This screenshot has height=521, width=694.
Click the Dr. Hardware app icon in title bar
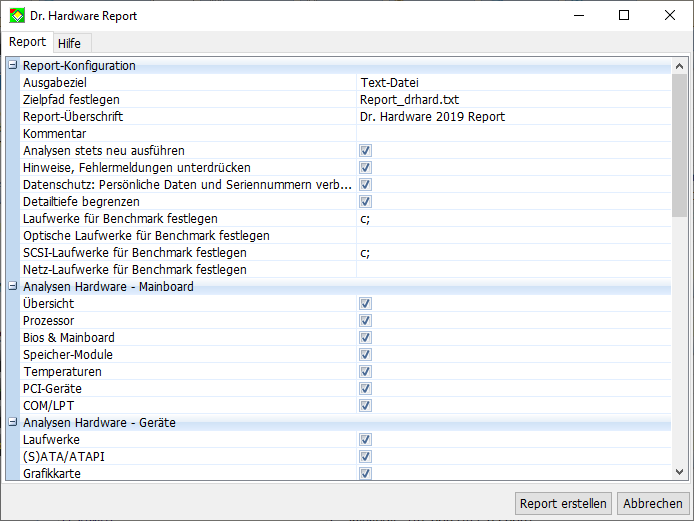(x=17, y=16)
